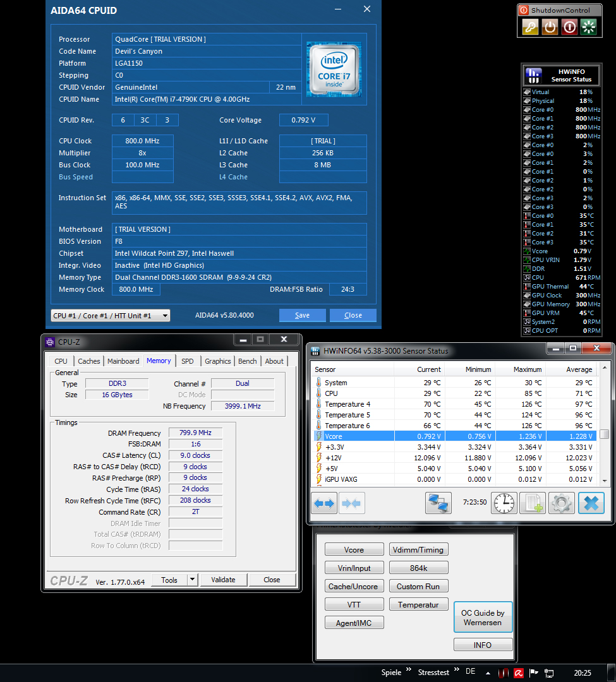Screen dimensions: 616x682
Task: Open the network monitors icon in HWiNFO64
Action: pyautogui.click(x=438, y=503)
